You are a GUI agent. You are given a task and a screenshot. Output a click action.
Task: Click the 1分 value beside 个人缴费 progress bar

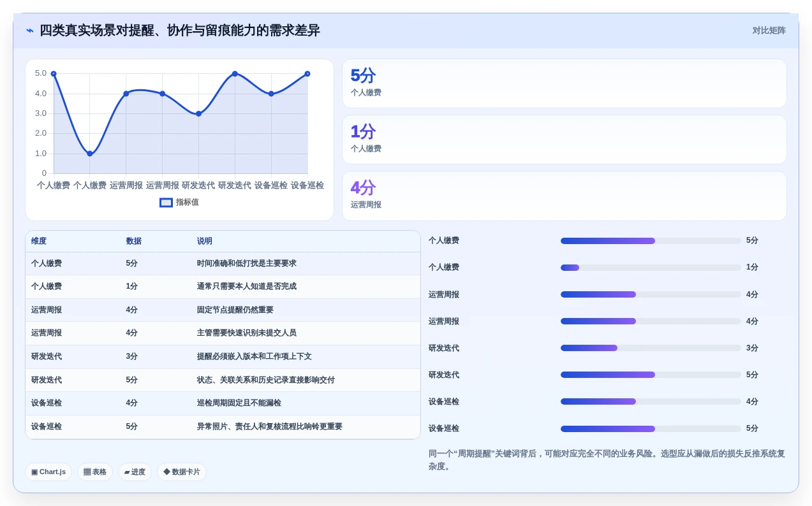[x=752, y=268]
